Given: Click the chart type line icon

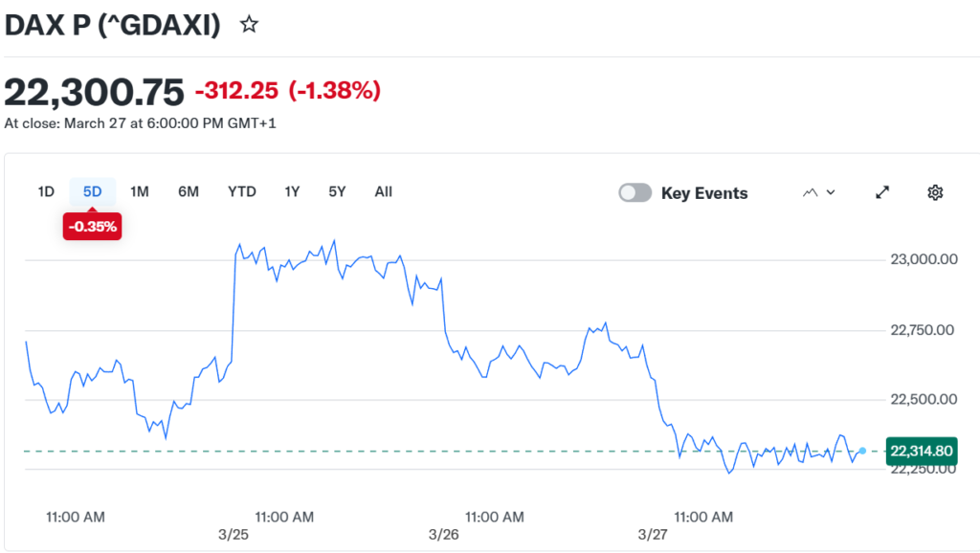Looking at the screenshot, I should click(810, 192).
